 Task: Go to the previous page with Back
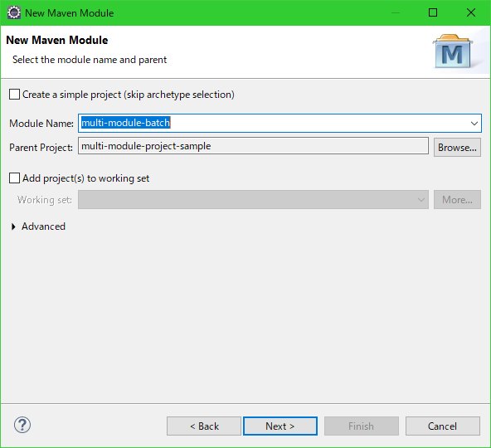pyautogui.click(x=204, y=426)
